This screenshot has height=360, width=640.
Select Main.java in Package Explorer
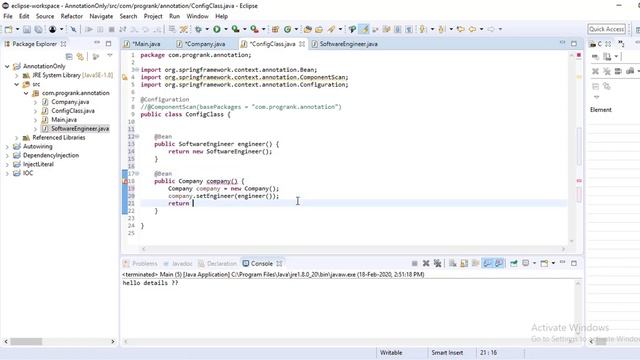64,120
